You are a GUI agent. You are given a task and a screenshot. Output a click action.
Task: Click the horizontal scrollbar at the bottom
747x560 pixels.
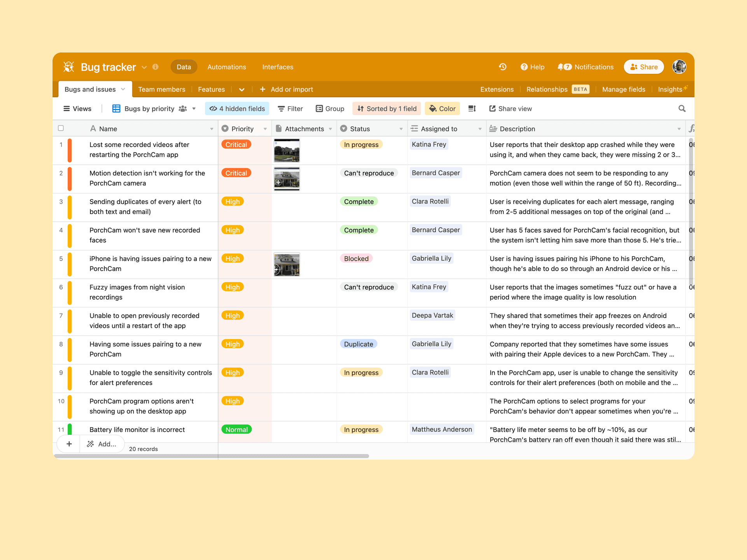(x=212, y=456)
